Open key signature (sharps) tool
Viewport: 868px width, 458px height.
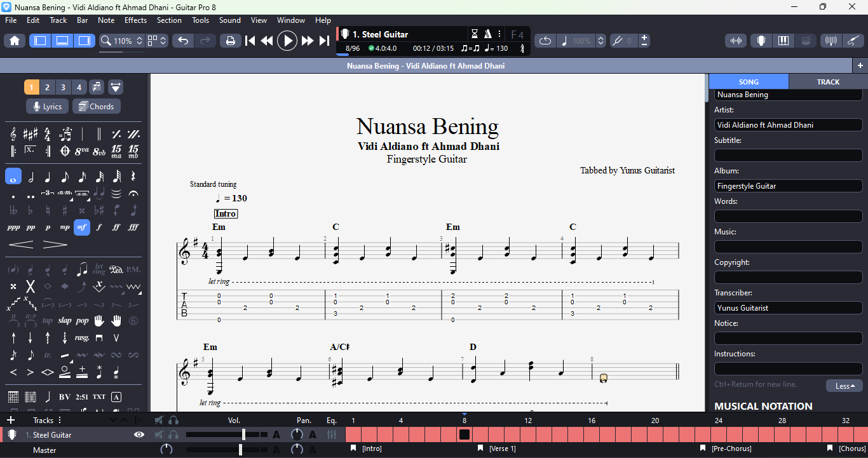coord(31,134)
